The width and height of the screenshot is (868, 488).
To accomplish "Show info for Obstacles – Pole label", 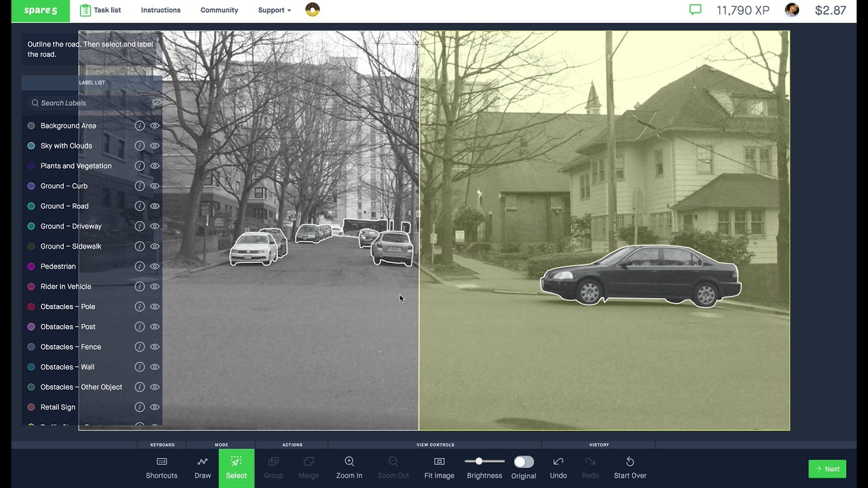I will (140, 306).
